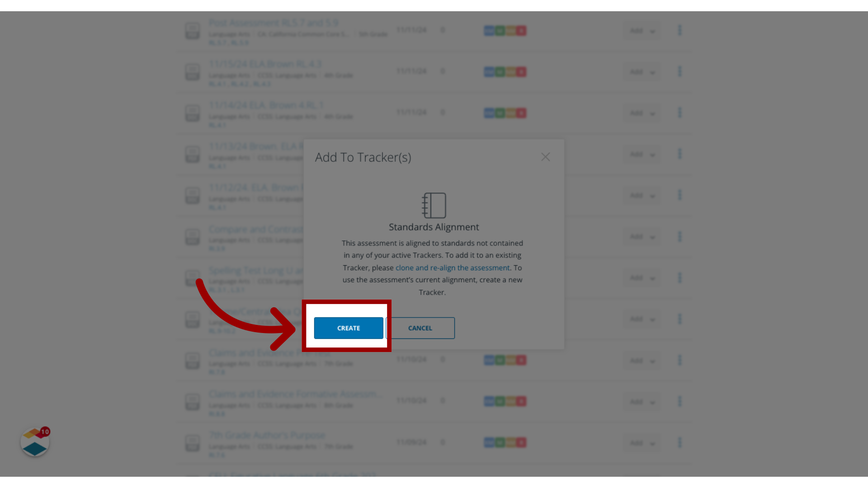
Task: Click the 7th Grade Author's Purpose row icon
Action: 193,443
